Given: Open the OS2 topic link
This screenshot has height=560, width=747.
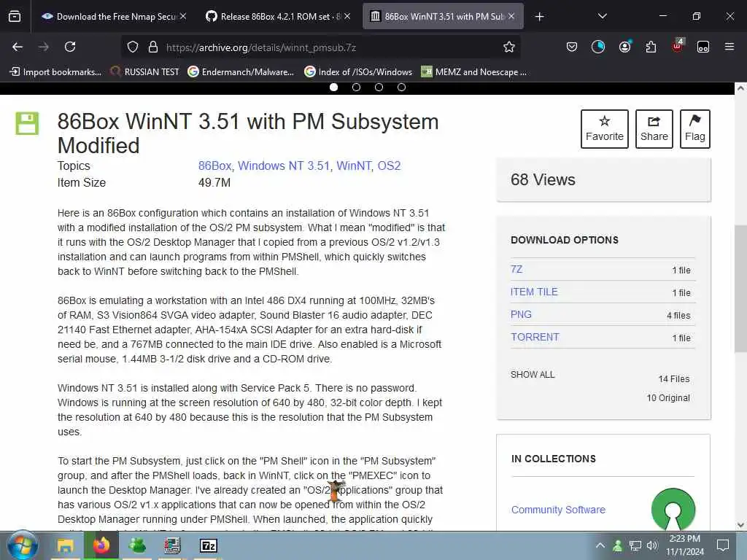Looking at the screenshot, I should 390,166.
